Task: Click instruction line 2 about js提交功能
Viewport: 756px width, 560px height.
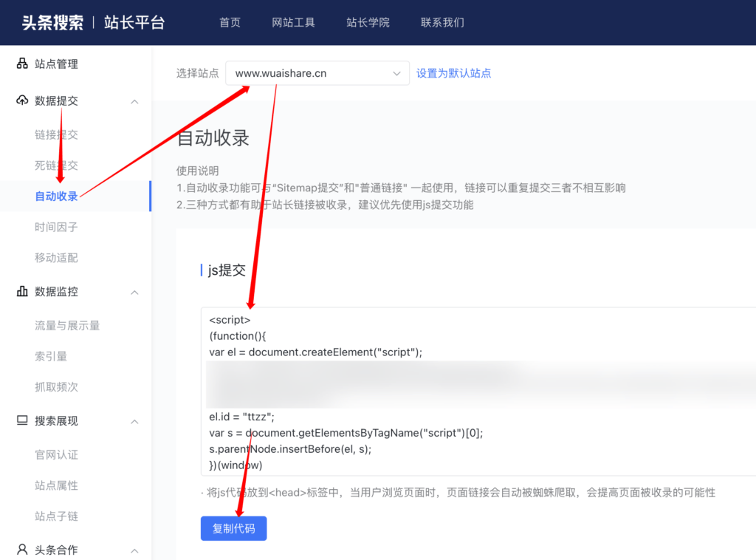Action: [x=325, y=205]
